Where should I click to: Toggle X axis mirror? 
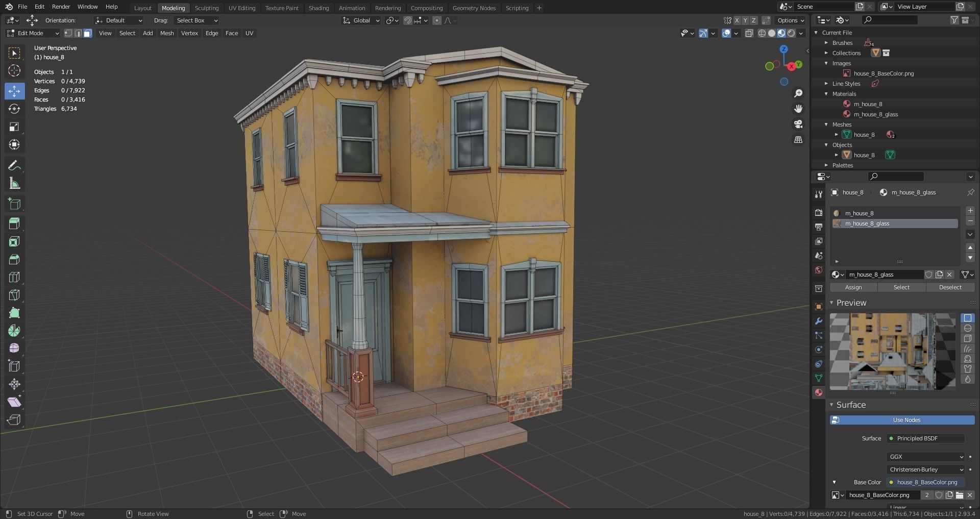point(737,20)
